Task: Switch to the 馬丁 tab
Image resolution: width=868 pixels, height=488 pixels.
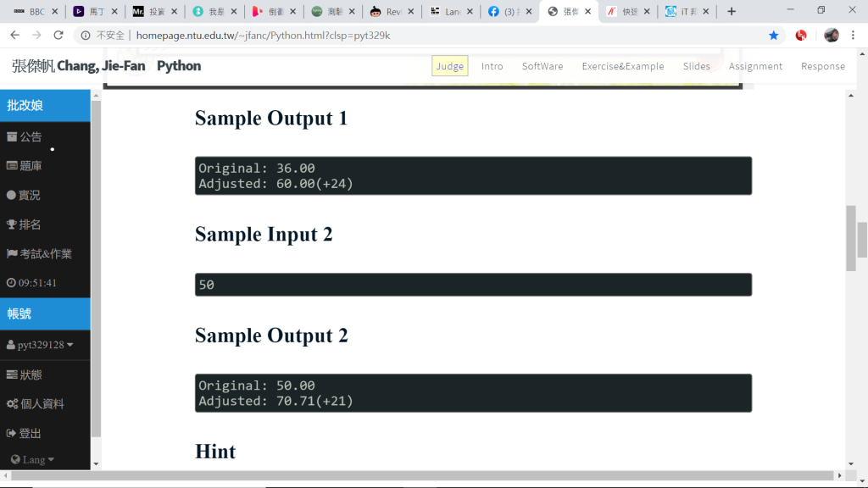Action: tap(95, 11)
